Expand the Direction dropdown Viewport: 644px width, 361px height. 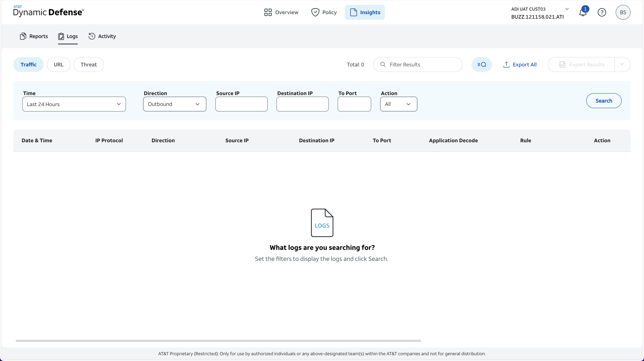click(x=174, y=104)
